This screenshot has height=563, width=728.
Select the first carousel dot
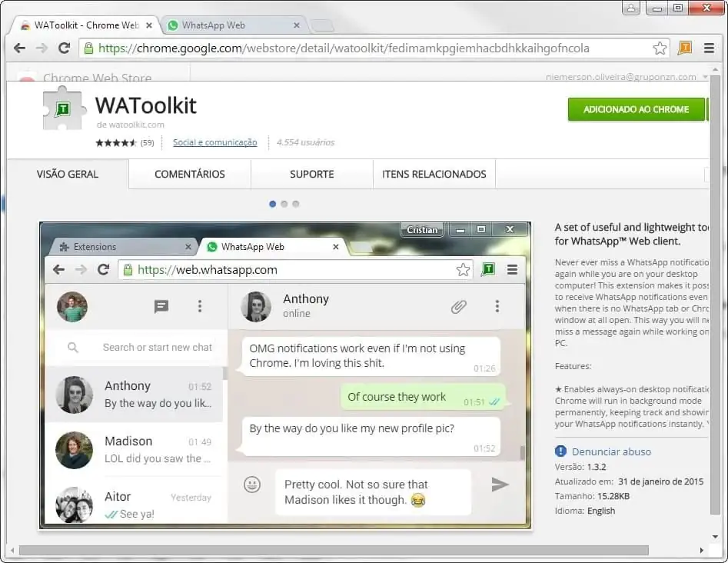(x=273, y=204)
